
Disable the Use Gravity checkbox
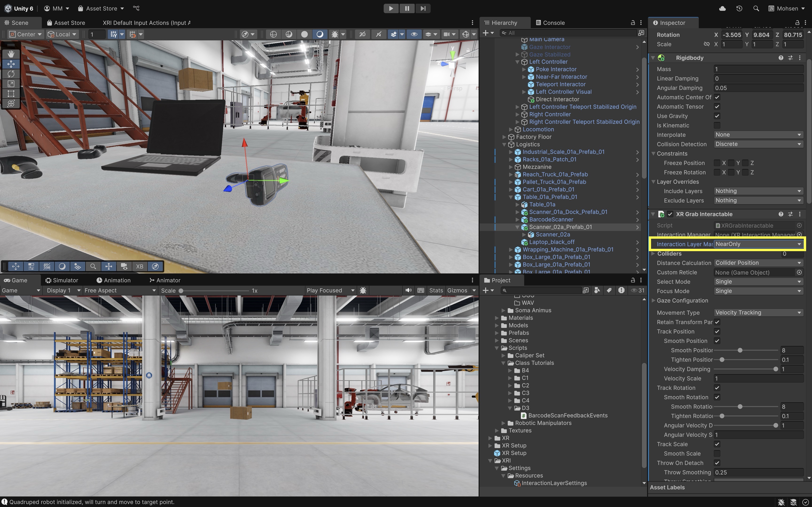(717, 116)
